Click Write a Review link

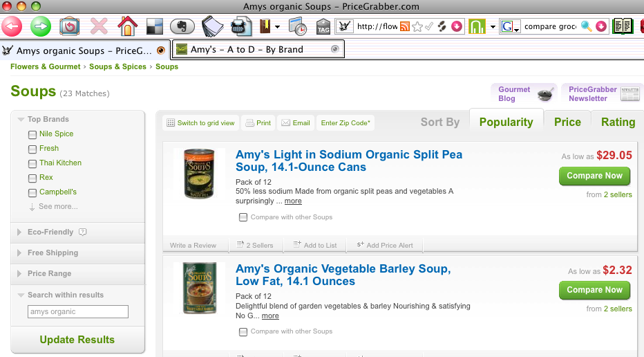click(x=193, y=245)
